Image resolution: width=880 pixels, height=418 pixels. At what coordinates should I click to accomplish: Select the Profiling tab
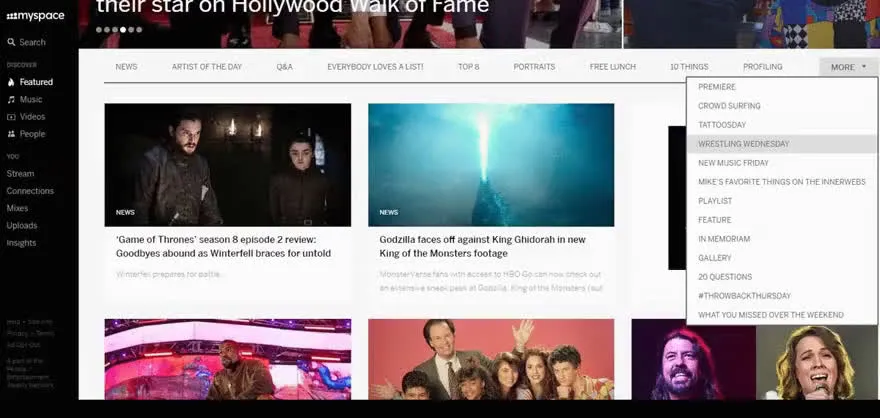763,67
